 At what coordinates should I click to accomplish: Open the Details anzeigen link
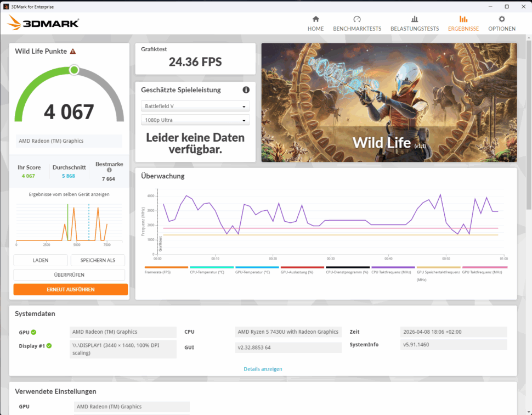(263, 369)
